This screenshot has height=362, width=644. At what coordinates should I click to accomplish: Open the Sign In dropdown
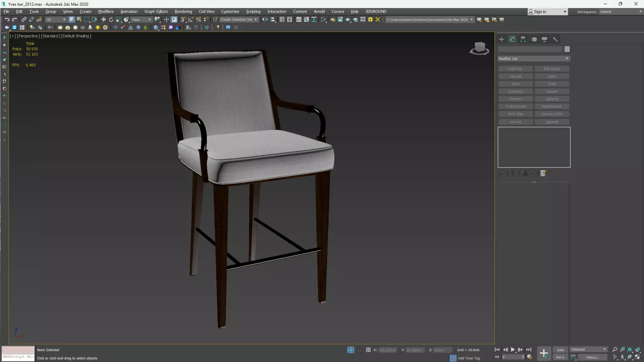click(547, 12)
